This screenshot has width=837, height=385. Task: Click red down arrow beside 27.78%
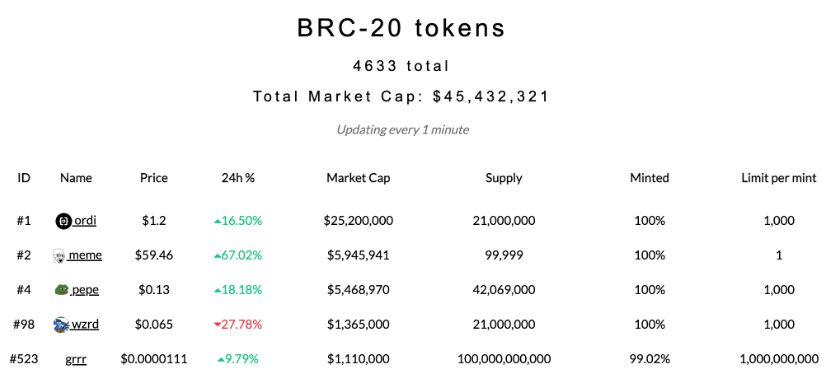[217, 325]
